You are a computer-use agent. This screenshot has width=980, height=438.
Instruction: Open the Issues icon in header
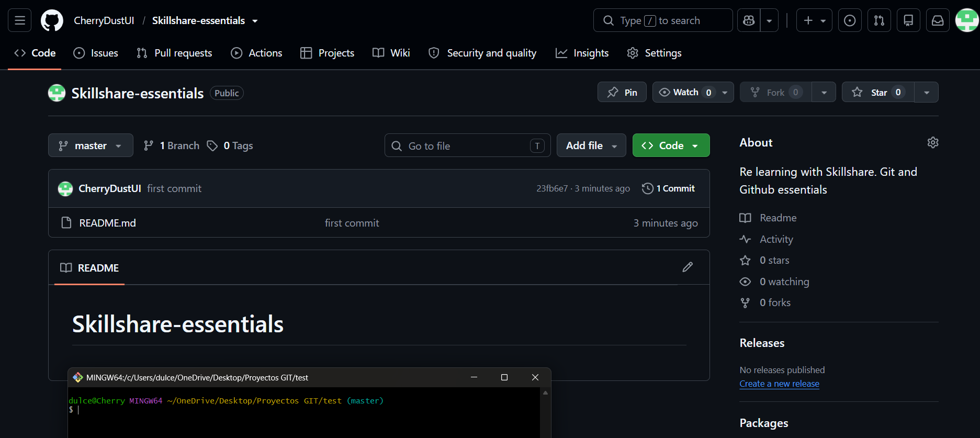[850, 20]
